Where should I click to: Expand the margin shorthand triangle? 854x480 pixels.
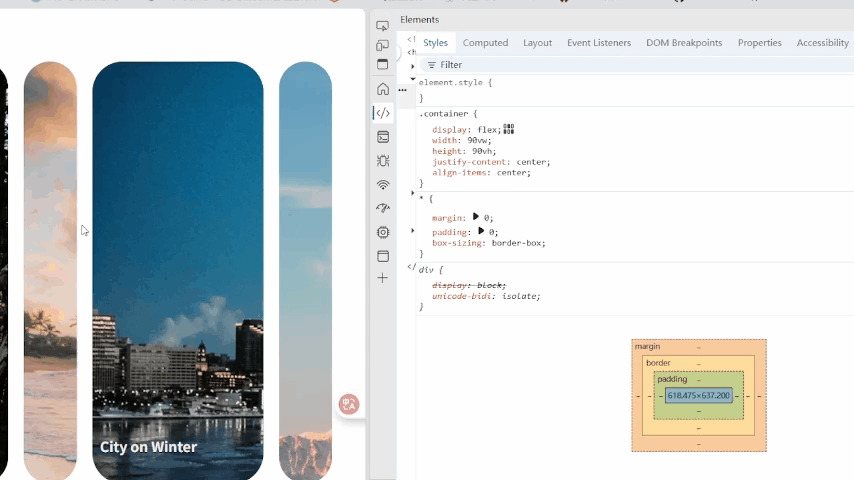[x=475, y=217]
